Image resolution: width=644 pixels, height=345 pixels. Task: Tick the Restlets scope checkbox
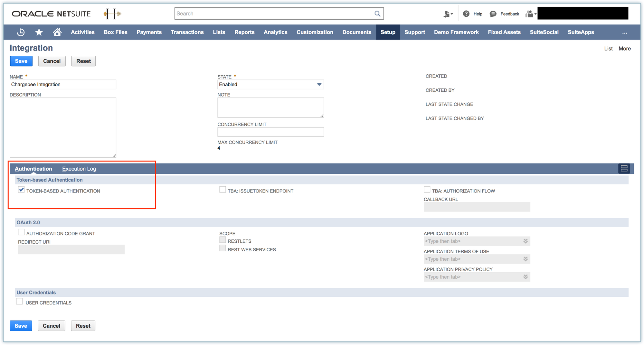pos(223,240)
